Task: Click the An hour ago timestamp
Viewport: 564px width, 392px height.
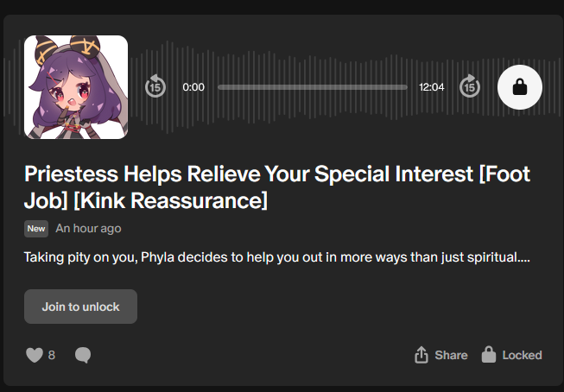Action: click(x=88, y=228)
